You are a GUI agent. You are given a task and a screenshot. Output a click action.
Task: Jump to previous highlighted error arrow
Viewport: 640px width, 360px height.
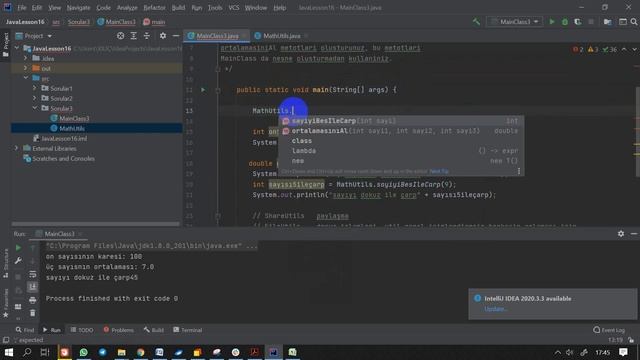click(x=624, y=49)
